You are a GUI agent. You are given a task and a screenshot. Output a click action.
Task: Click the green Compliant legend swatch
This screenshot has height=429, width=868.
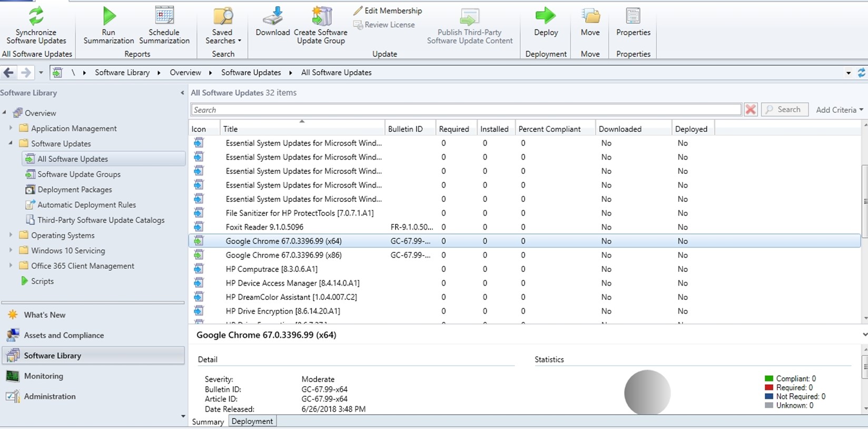(768, 378)
